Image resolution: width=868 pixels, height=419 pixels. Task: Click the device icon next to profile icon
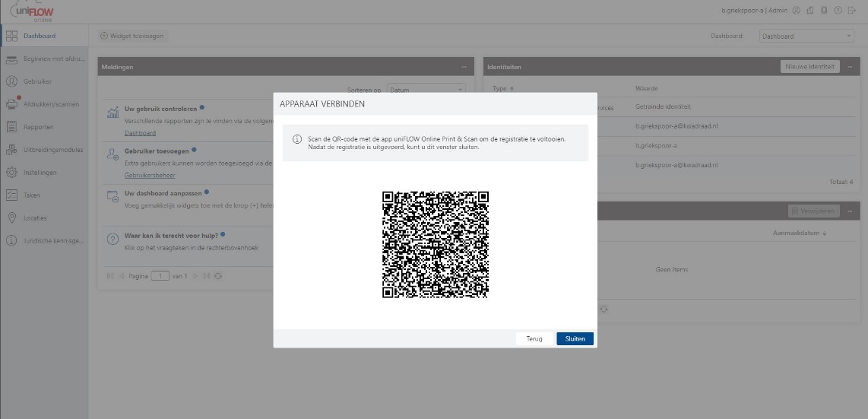pyautogui.click(x=810, y=10)
